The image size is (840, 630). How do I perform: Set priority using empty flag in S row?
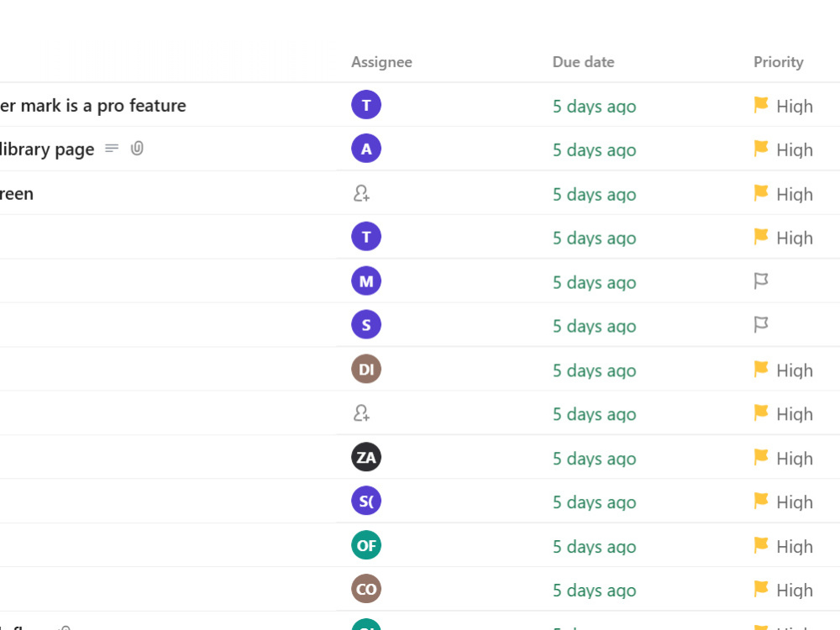(x=761, y=324)
